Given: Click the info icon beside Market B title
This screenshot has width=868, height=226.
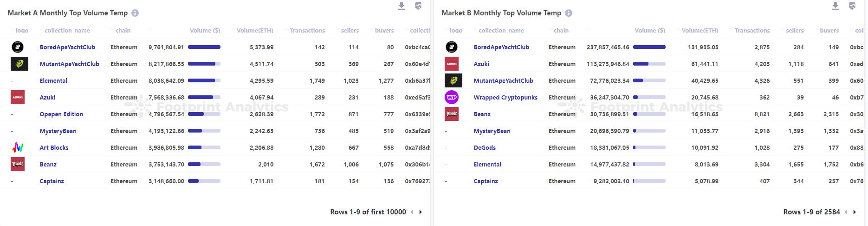Looking at the screenshot, I should [x=569, y=13].
